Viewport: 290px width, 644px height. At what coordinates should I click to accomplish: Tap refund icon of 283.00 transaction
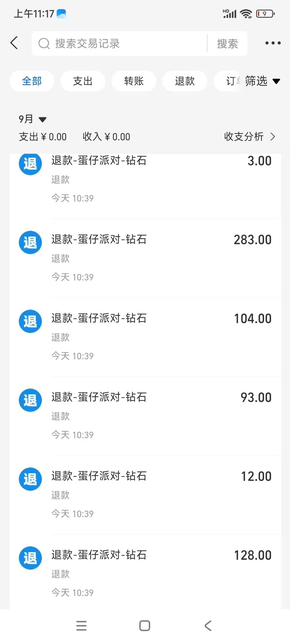(x=30, y=242)
